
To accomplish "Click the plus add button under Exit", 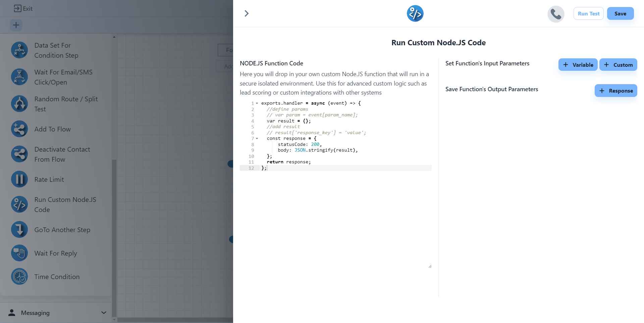I will [x=16, y=25].
